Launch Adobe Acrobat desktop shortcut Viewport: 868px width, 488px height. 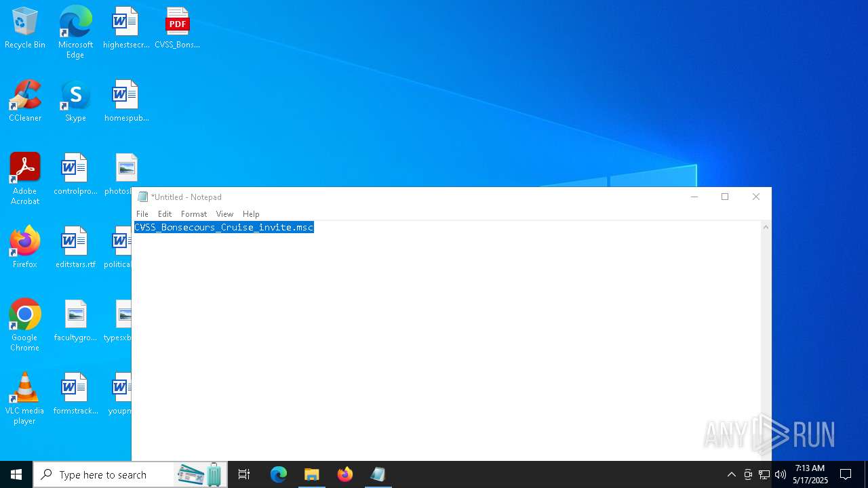25,179
